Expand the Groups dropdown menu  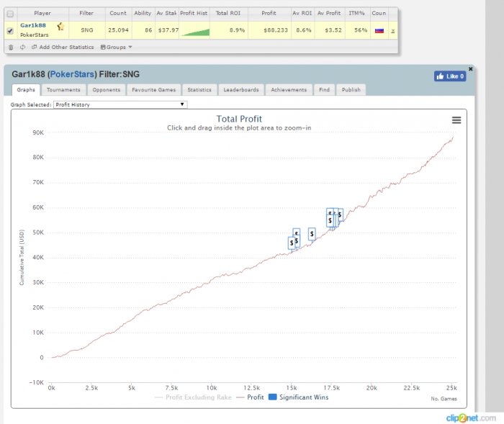coord(116,47)
